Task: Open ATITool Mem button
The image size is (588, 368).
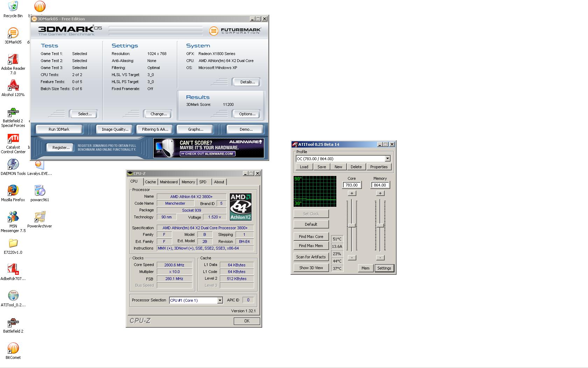Action: pos(365,268)
